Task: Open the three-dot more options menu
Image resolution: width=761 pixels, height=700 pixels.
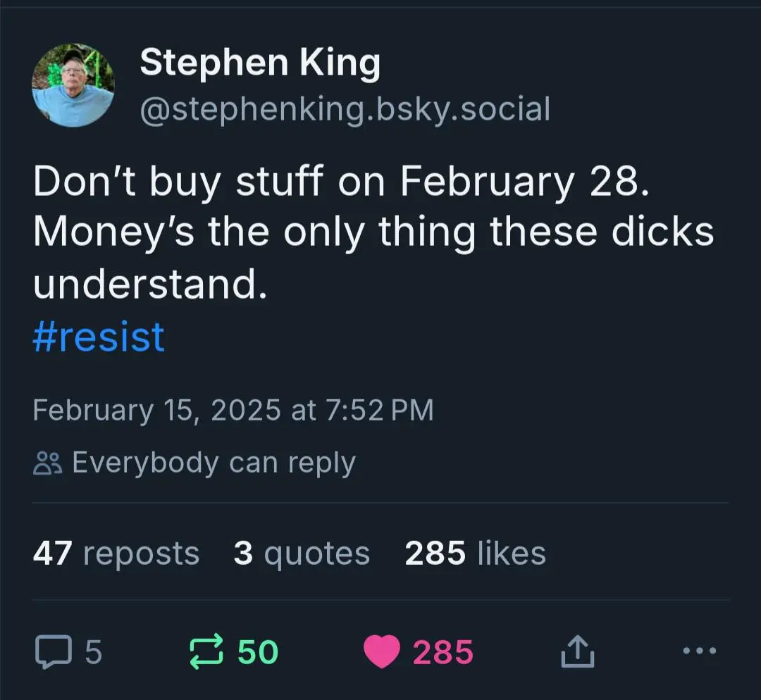Action: click(700, 651)
